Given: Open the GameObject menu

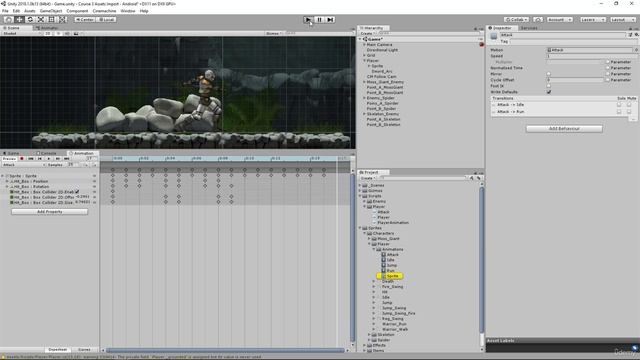Looking at the screenshot, I should tap(51, 11).
